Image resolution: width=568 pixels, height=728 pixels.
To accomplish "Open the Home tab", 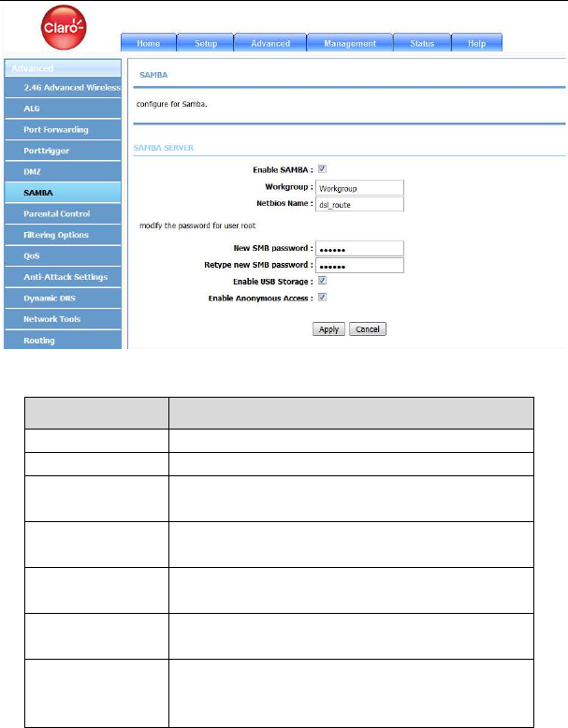I will [x=149, y=43].
